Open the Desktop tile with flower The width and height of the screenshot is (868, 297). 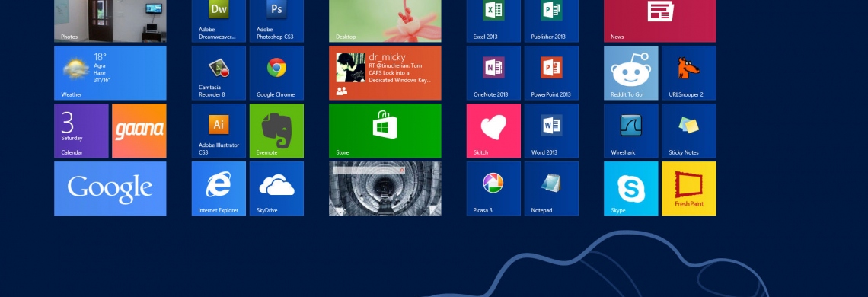pos(385,21)
